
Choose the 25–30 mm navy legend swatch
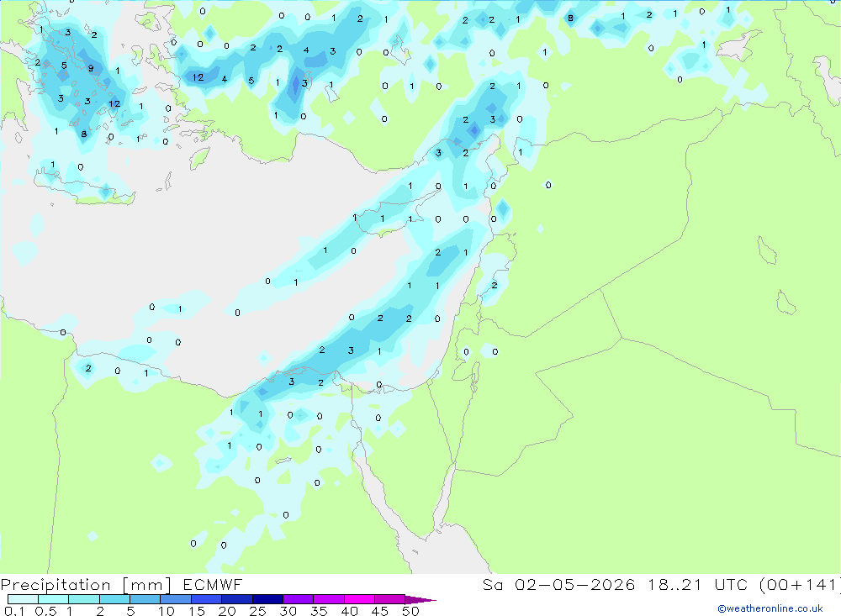click(x=267, y=599)
